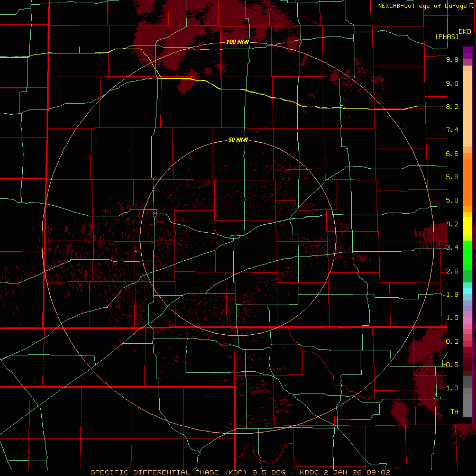Select the -0.5 scale value
The image size is (476, 476).
450,364
